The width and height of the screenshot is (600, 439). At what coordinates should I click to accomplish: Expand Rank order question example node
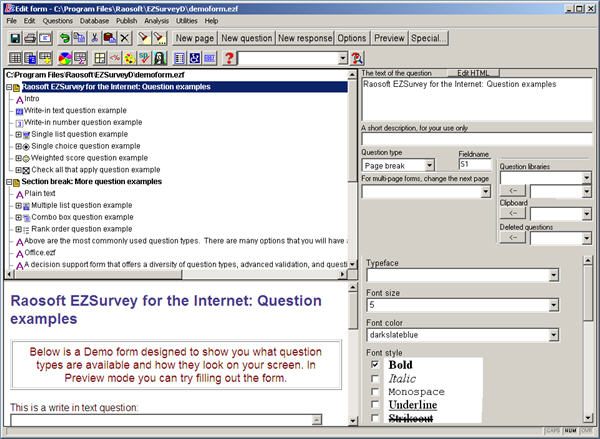[x=18, y=229]
